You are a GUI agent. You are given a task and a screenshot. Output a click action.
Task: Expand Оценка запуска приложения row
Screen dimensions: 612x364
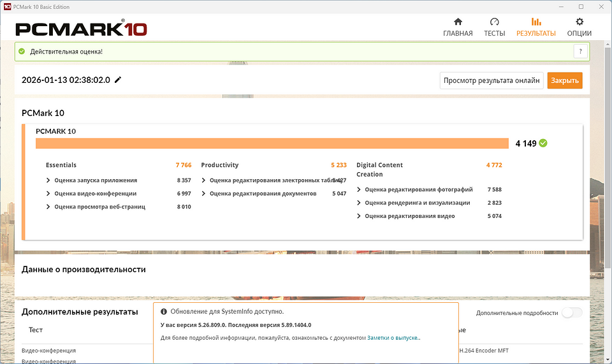point(48,180)
